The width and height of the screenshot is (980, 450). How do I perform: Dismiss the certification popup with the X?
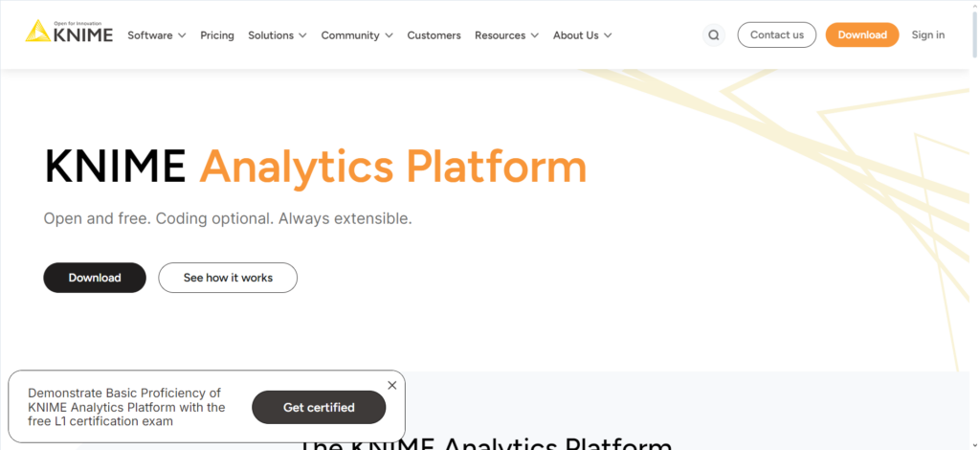click(x=391, y=385)
